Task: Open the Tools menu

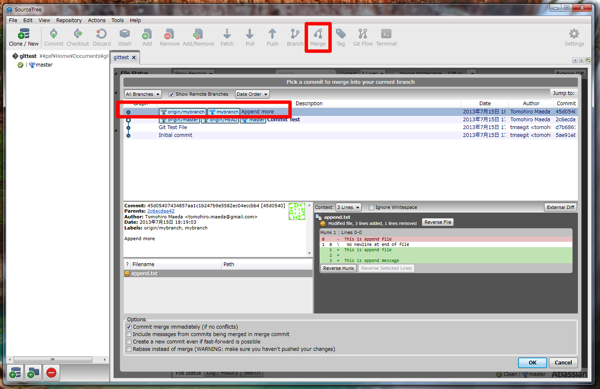Action: pyautogui.click(x=117, y=20)
